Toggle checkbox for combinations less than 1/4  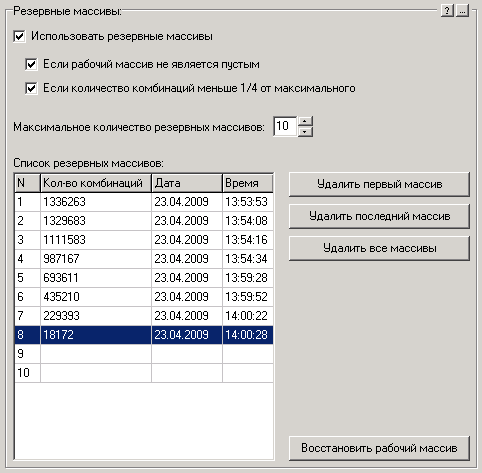31,88
